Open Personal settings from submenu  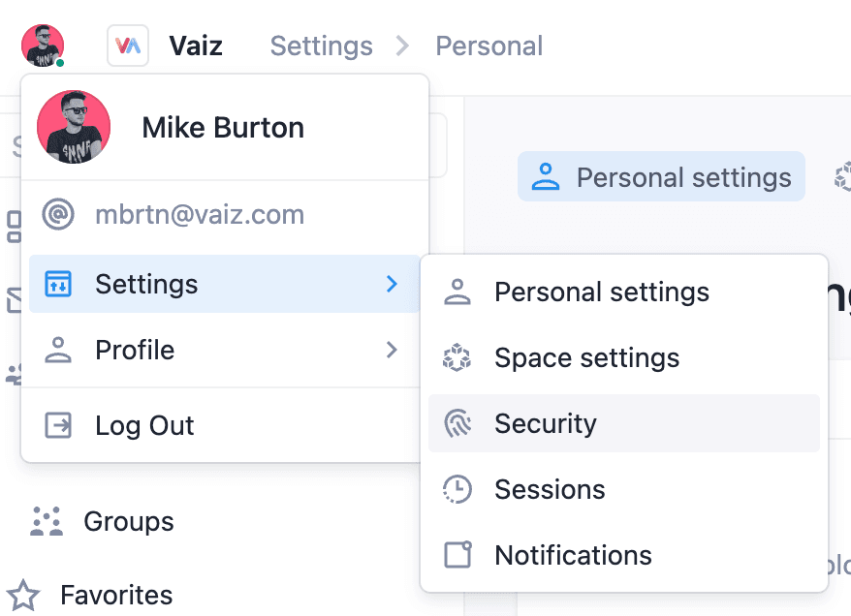click(x=601, y=293)
